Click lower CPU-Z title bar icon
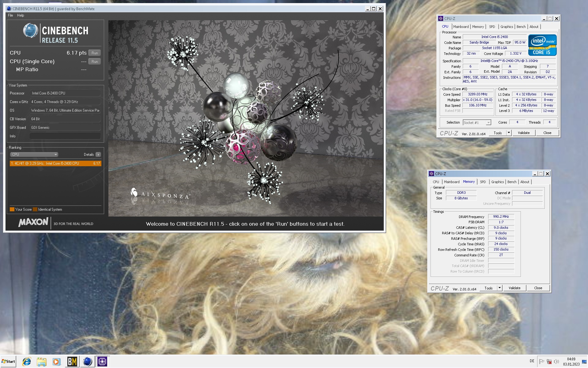 coord(432,174)
